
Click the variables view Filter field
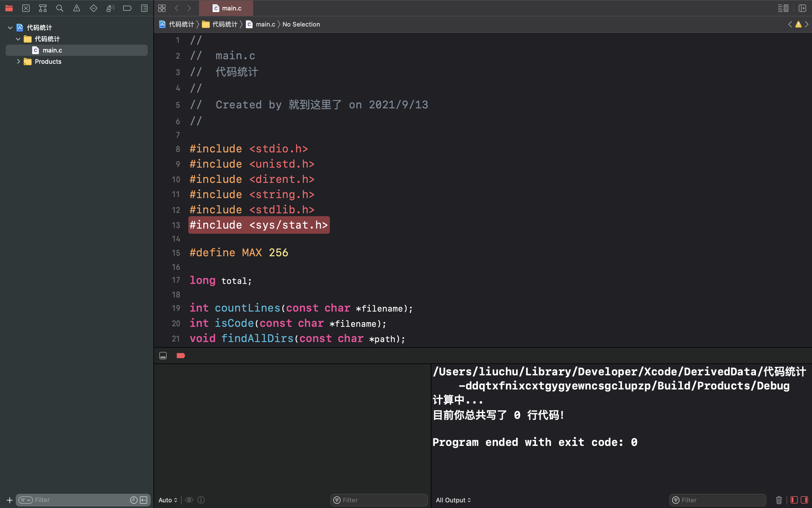pyautogui.click(x=379, y=500)
